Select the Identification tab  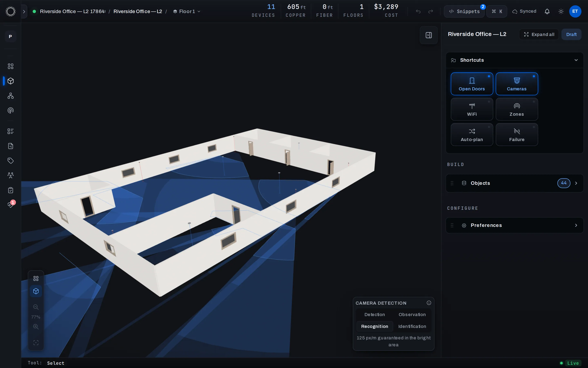click(x=412, y=326)
